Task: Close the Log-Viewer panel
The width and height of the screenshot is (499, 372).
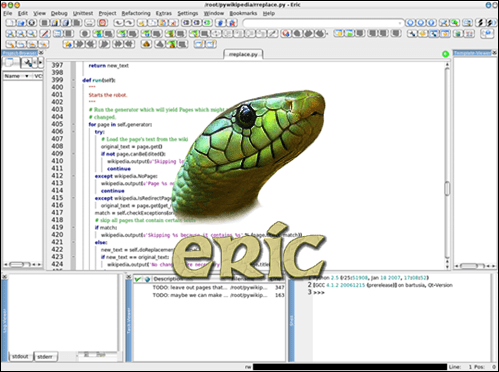Action: pyautogui.click(x=5, y=276)
